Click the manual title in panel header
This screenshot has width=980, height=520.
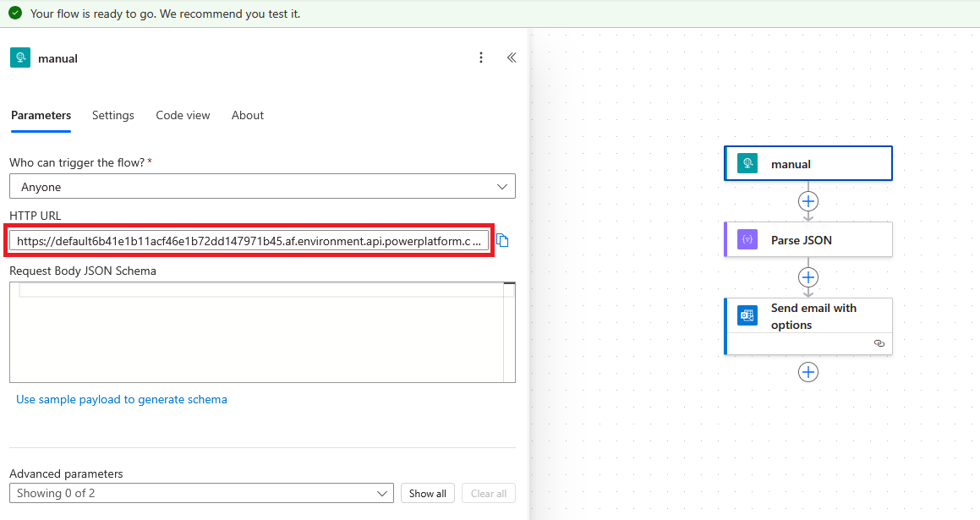click(x=58, y=58)
